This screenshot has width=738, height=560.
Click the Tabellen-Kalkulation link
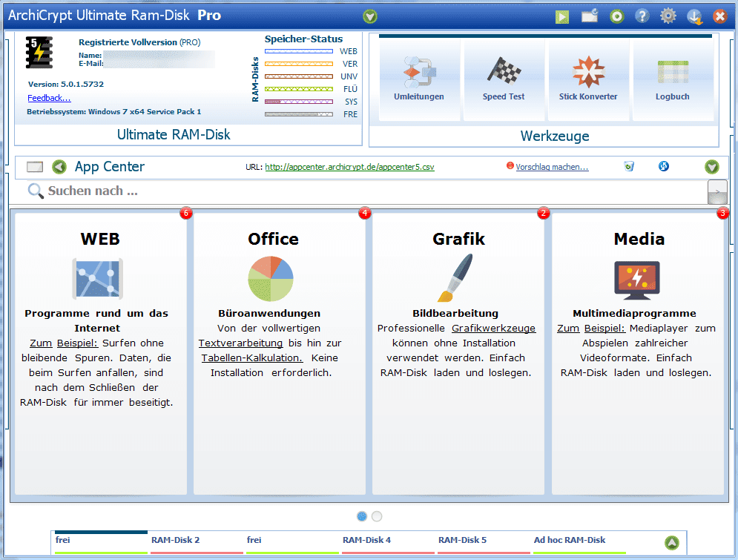coord(252,358)
